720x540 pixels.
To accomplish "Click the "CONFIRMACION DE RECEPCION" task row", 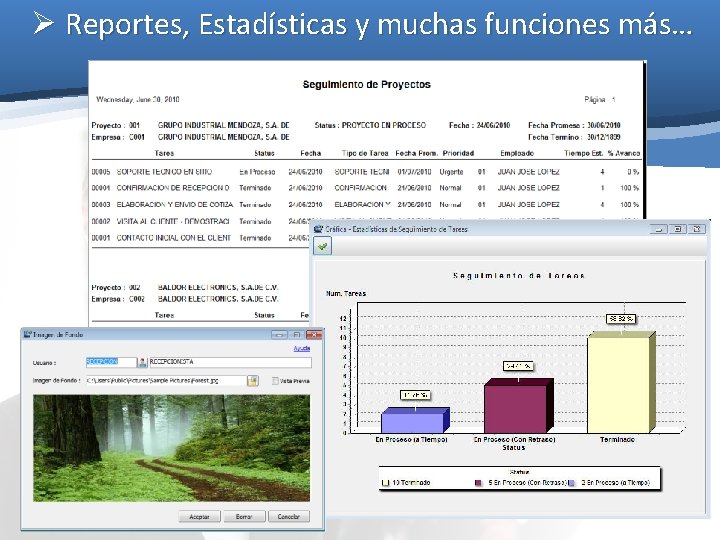I will click(x=365, y=188).
